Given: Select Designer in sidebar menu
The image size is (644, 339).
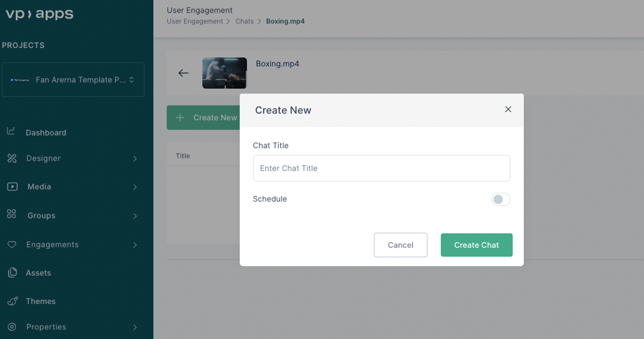Looking at the screenshot, I should tap(43, 158).
